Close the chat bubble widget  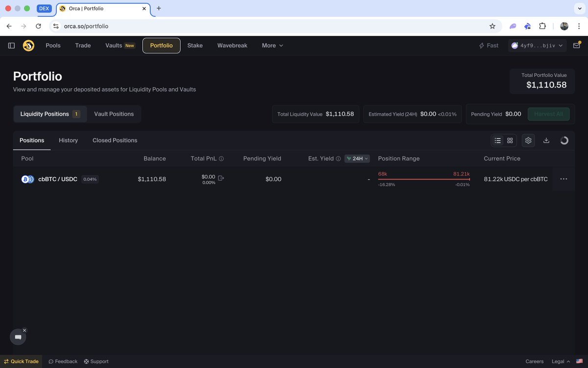click(24, 330)
